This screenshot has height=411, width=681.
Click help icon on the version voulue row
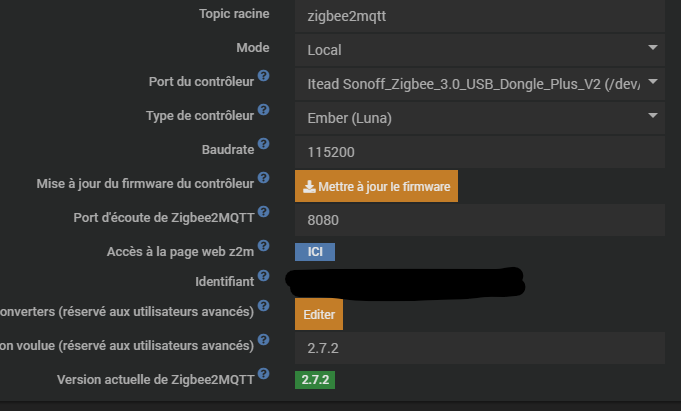tap(264, 340)
